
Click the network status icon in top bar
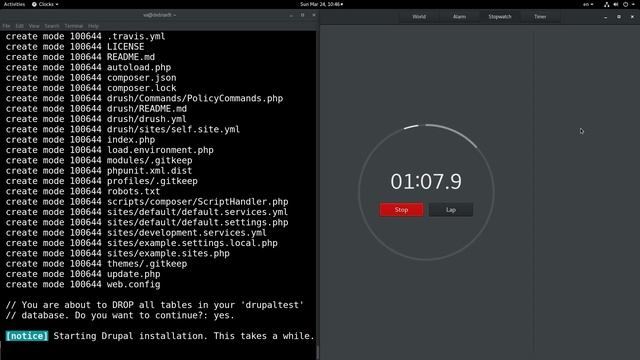point(607,4)
